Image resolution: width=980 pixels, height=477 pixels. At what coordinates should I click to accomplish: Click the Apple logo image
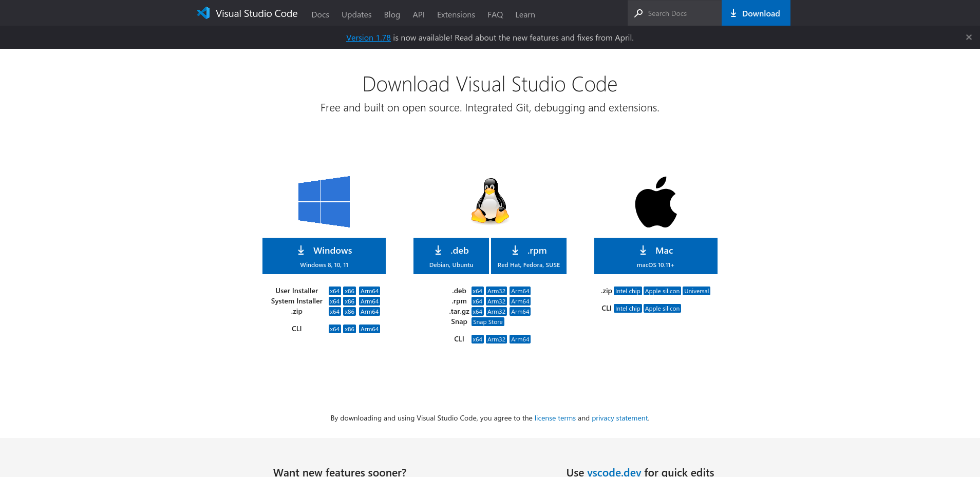click(x=656, y=202)
